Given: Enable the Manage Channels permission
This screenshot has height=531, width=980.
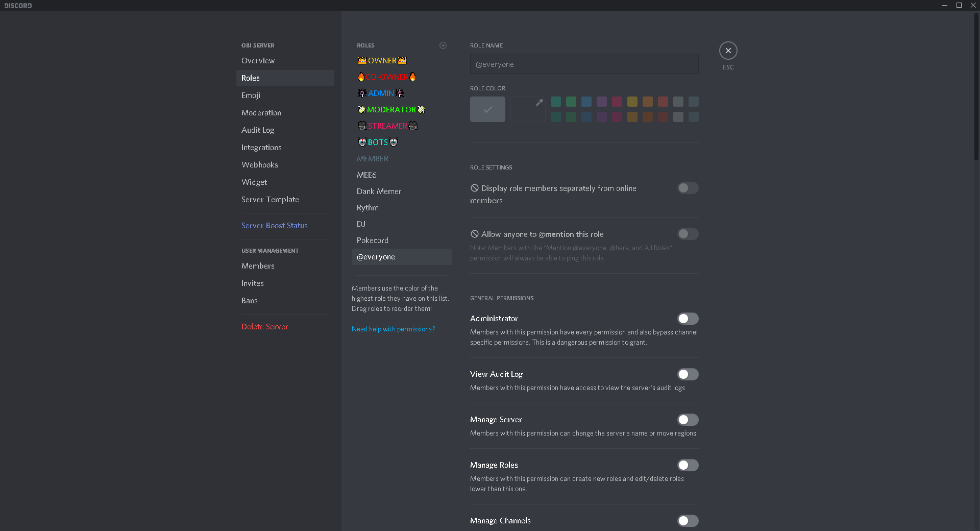Looking at the screenshot, I should click(688, 521).
